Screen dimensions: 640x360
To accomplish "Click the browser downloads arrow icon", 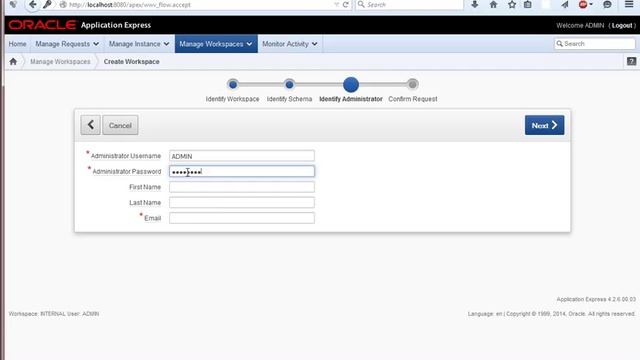I will (x=474, y=4).
